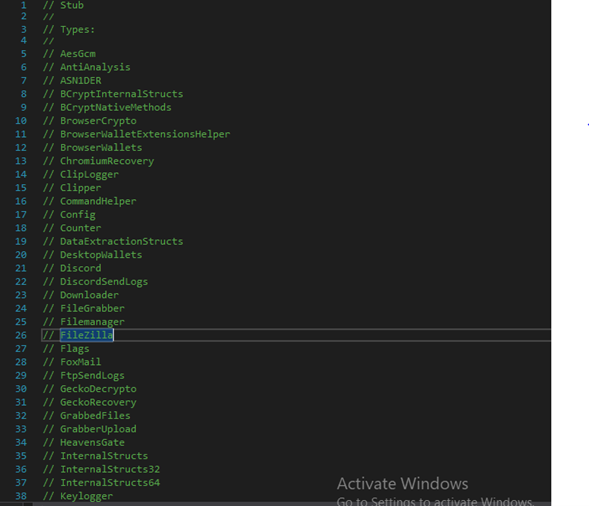The height and width of the screenshot is (506, 589).
Task: Click the 'CommandHelper' type name
Action: [98, 201]
